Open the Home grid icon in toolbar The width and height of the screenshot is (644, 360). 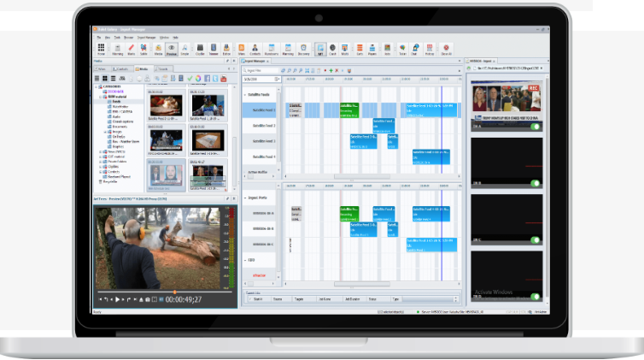(101, 49)
